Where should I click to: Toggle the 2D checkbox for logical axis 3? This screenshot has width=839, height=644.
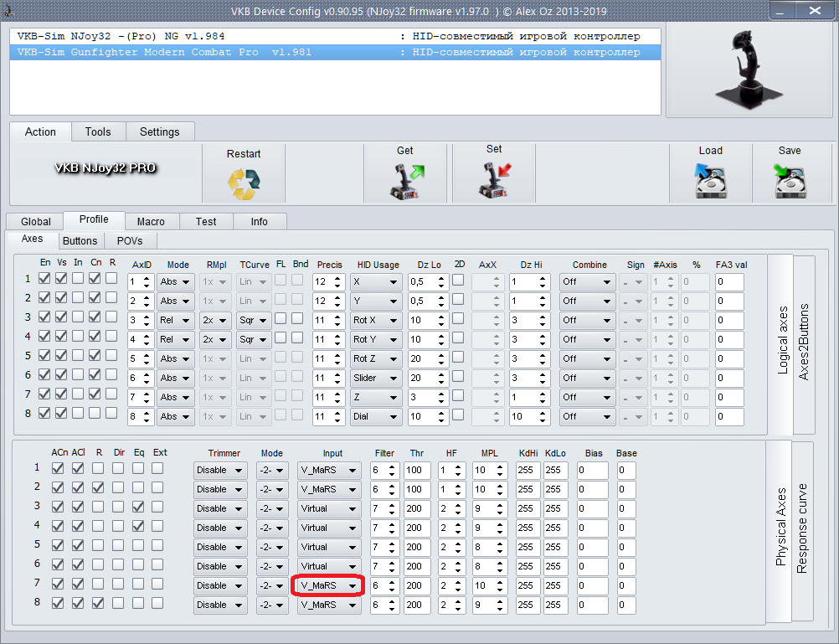pyautogui.click(x=458, y=319)
